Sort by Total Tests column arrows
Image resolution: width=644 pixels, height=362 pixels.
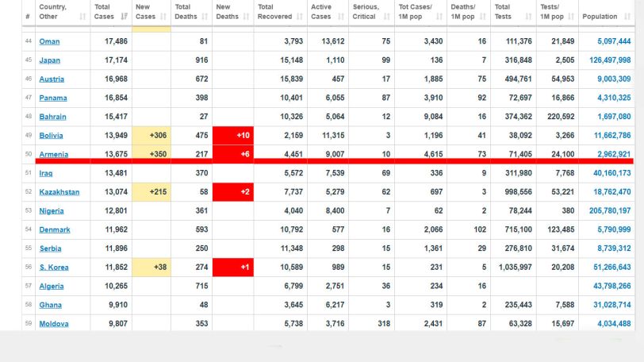[528, 17]
